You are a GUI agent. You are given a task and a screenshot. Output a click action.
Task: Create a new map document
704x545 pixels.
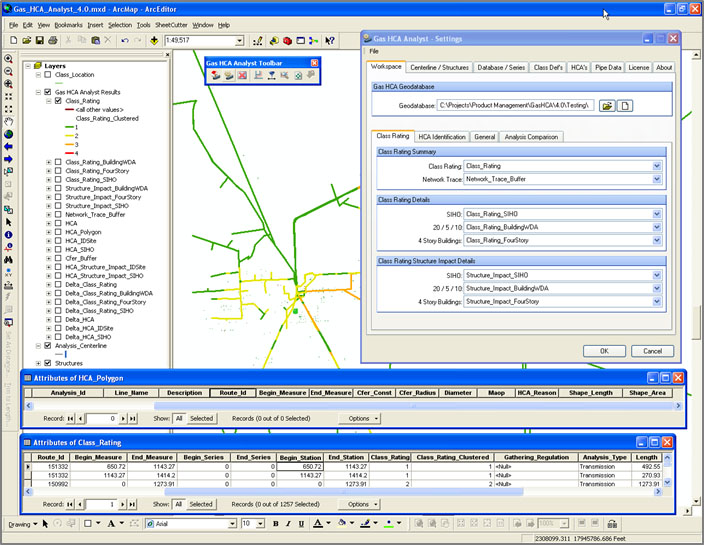(x=13, y=40)
